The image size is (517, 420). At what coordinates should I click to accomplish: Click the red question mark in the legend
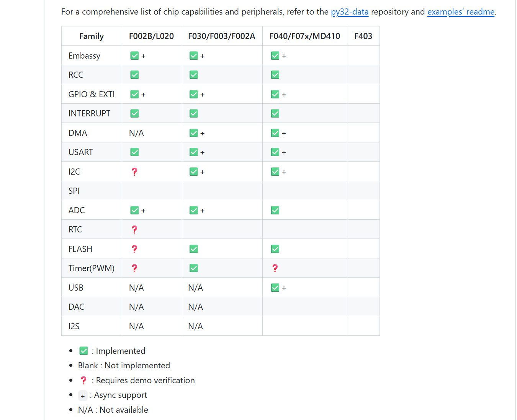point(83,380)
